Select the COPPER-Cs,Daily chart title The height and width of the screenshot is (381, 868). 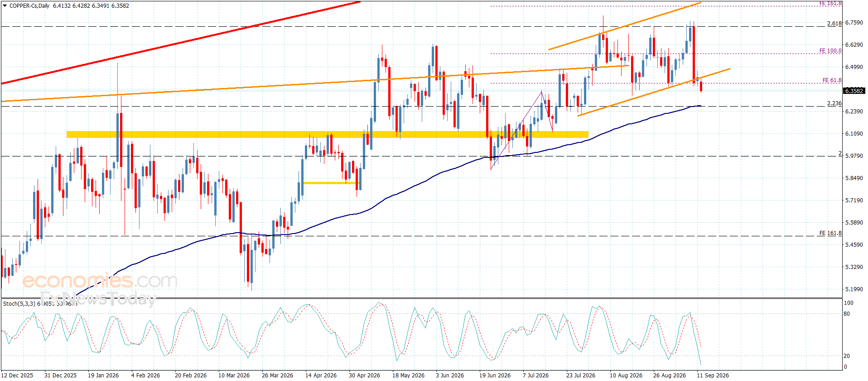pos(29,6)
